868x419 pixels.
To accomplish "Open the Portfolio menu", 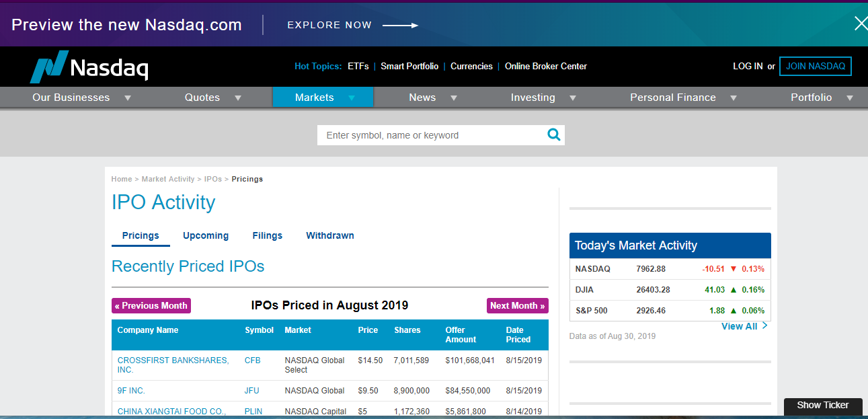I will [812, 98].
